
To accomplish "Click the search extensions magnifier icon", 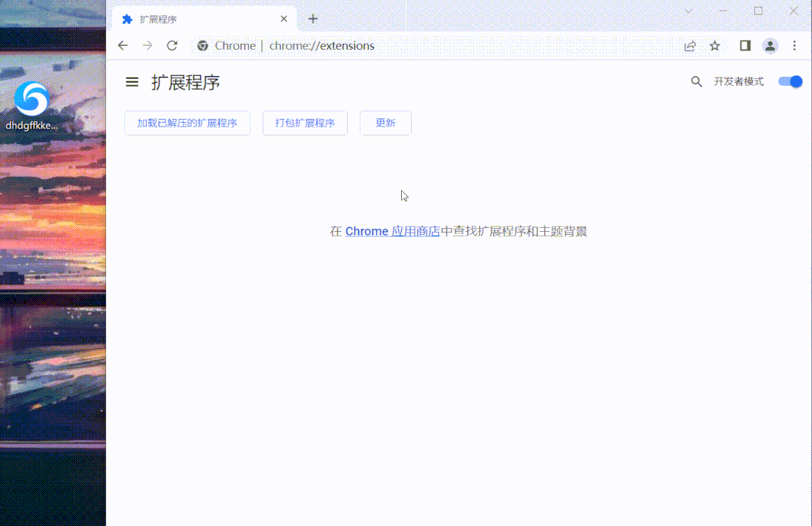I will click(697, 81).
